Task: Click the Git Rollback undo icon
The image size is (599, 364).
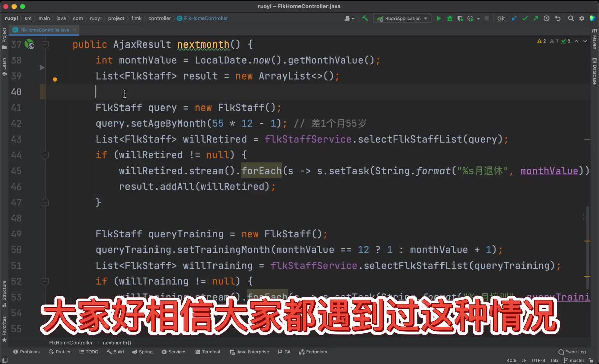Action: point(558,18)
